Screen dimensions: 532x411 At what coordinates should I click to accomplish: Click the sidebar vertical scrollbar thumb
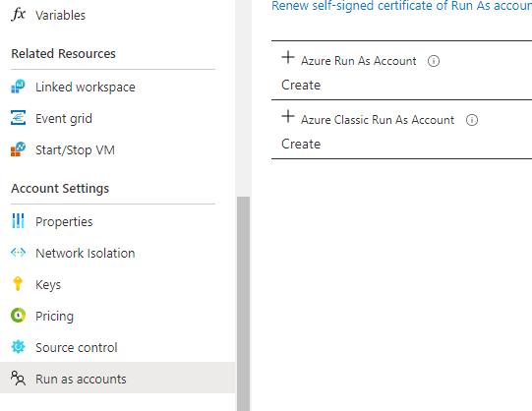243,304
